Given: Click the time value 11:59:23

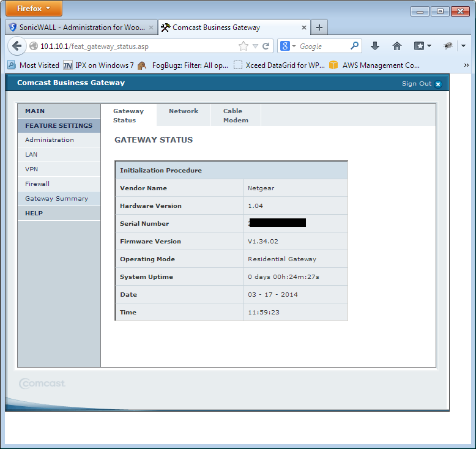Looking at the screenshot, I should click(264, 313).
